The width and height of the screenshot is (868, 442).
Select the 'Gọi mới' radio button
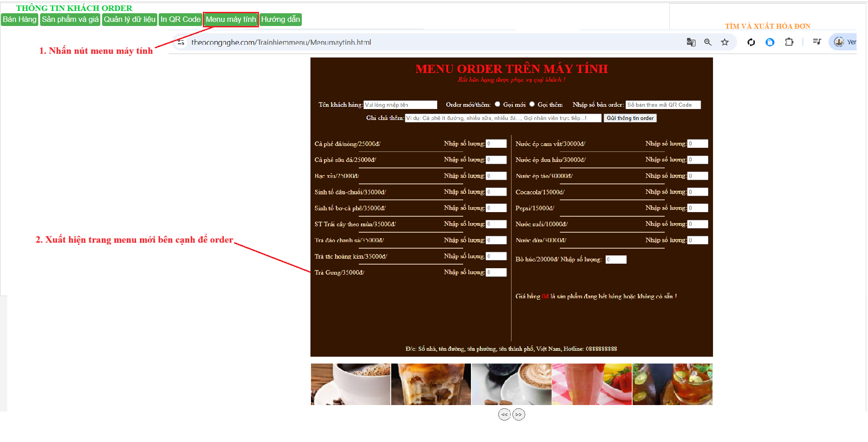click(x=497, y=104)
